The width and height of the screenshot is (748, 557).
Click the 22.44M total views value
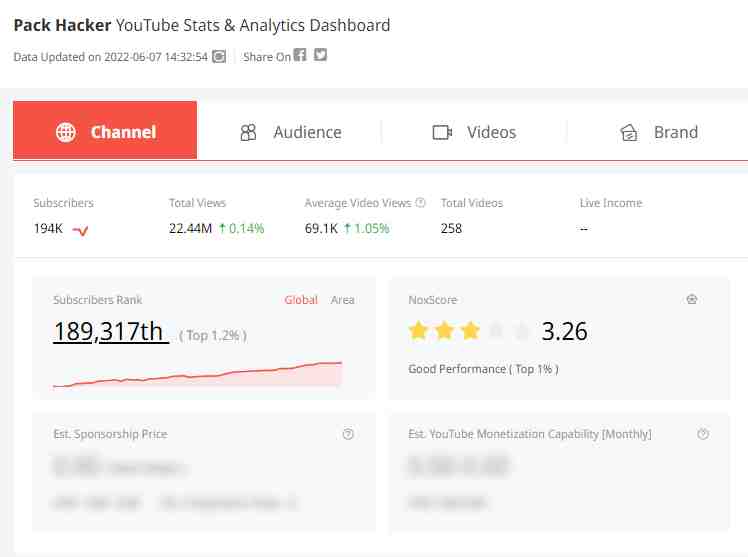pyautogui.click(x=190, y=228)
